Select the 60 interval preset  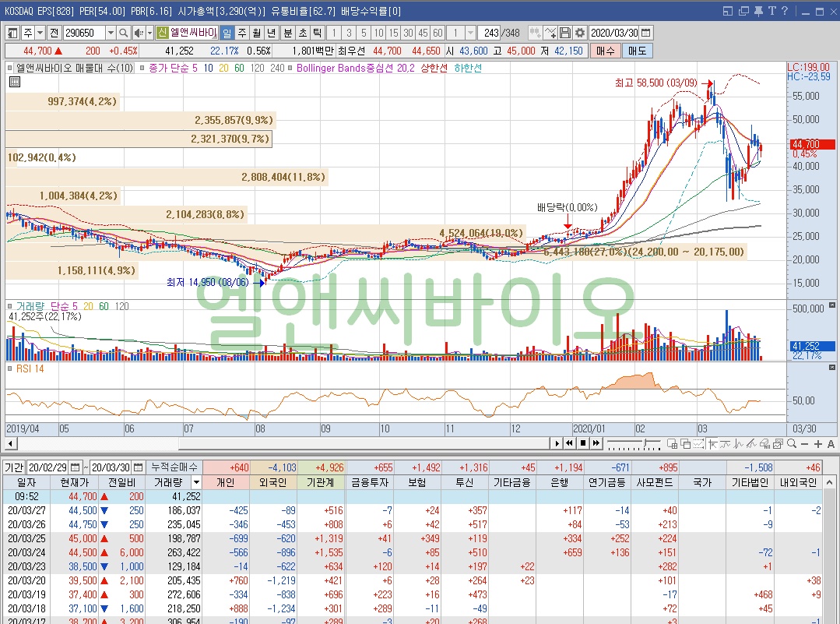tap(438, 33)
